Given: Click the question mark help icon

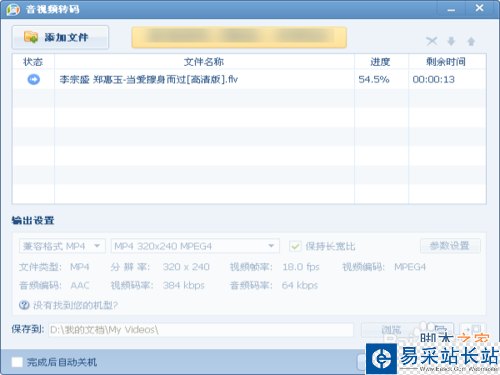Looking at the screenshot, I should [x=24, y=305].
